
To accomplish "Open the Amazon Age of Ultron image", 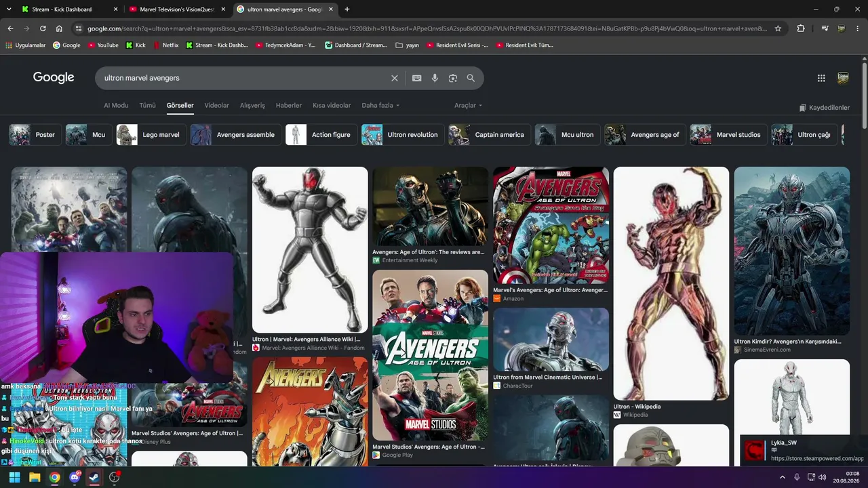I will pyautogui.click(x=551, y=225).
